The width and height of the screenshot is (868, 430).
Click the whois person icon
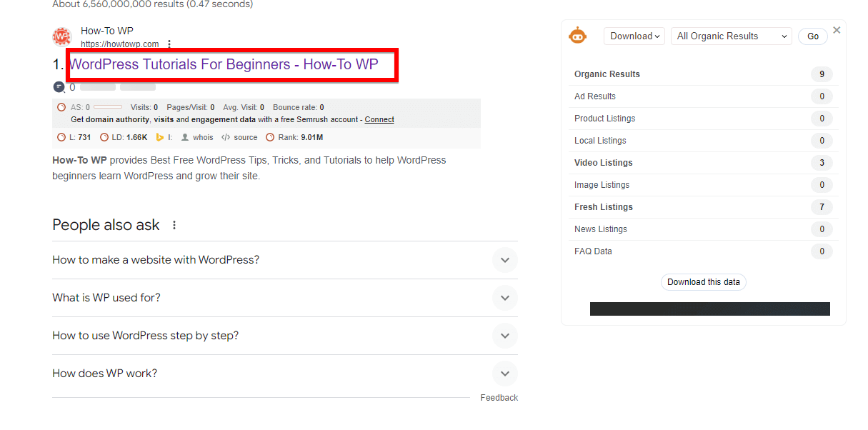pos(185,137)
